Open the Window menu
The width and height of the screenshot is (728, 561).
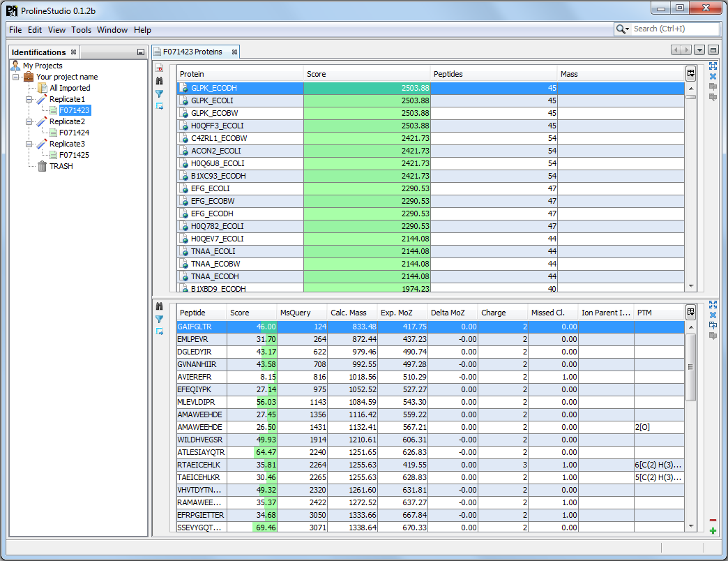coord(112,30)
